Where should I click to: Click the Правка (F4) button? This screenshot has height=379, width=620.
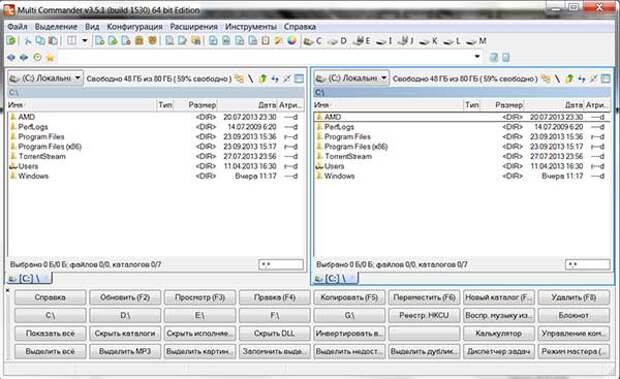tap(274, 297)
